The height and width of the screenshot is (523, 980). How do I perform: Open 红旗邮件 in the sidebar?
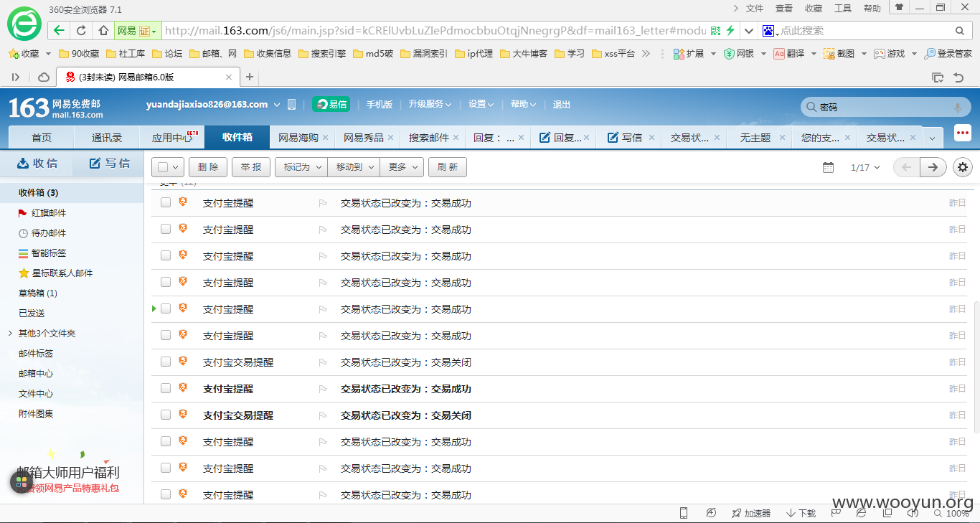49,213
